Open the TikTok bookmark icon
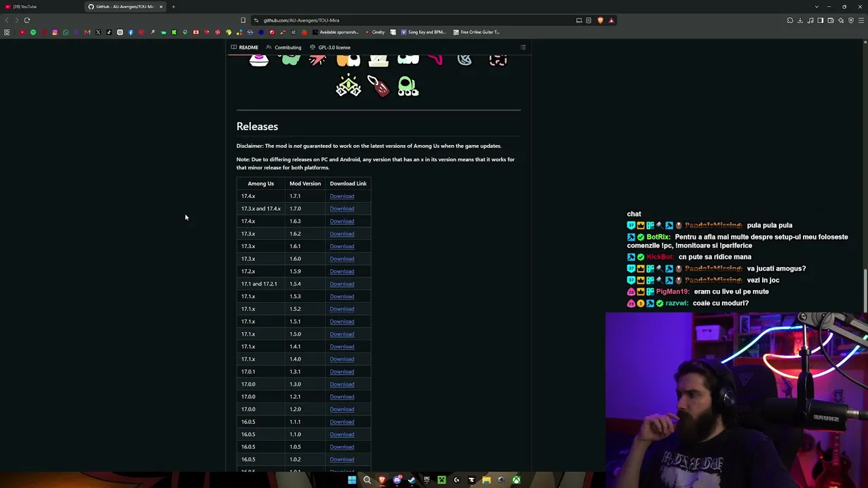Viewport: 868px width, 488px height. tap(108, 32)
